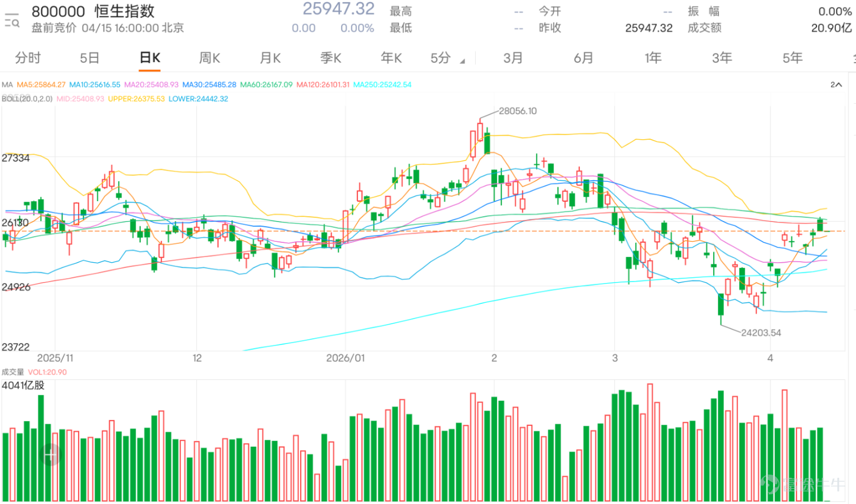Viewport: 856px width, 504px height.
Task: Click the 24926 price axis label
Action: click(x=16, y=287)
